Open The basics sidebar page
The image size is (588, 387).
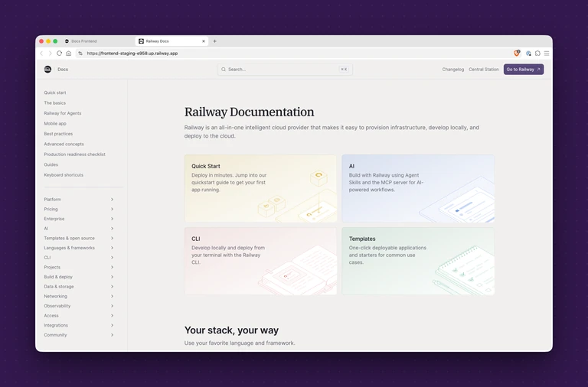click(x=55, y=103)
